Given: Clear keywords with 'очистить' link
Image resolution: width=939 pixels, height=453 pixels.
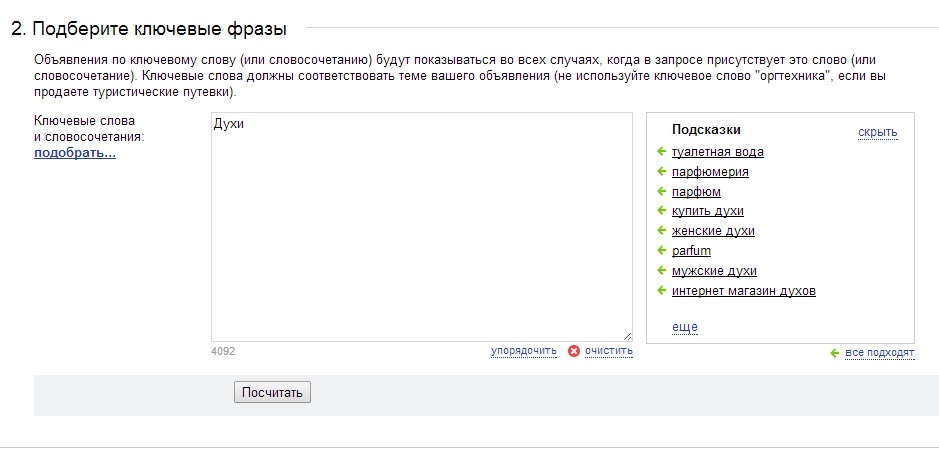Looking at the screenshot, I should (x=608, y=351).
